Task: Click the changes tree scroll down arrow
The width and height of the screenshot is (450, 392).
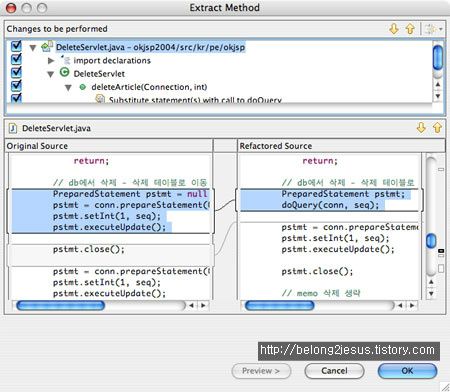Action: coord(438,96)
